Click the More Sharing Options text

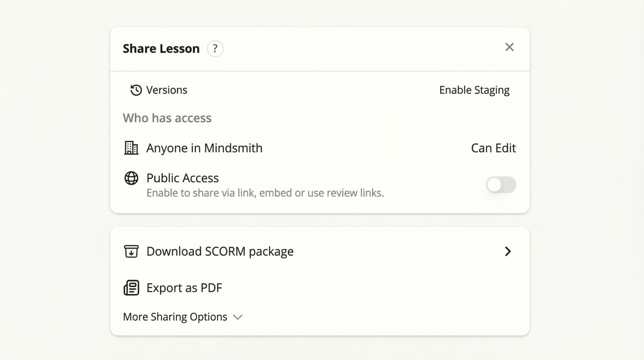pos(175,317)
